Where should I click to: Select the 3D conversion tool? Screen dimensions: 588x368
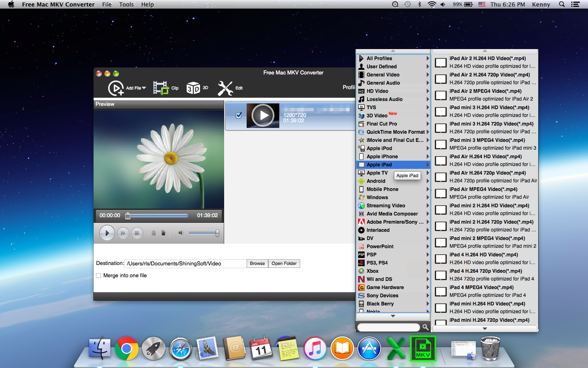(x=193, y=88)
